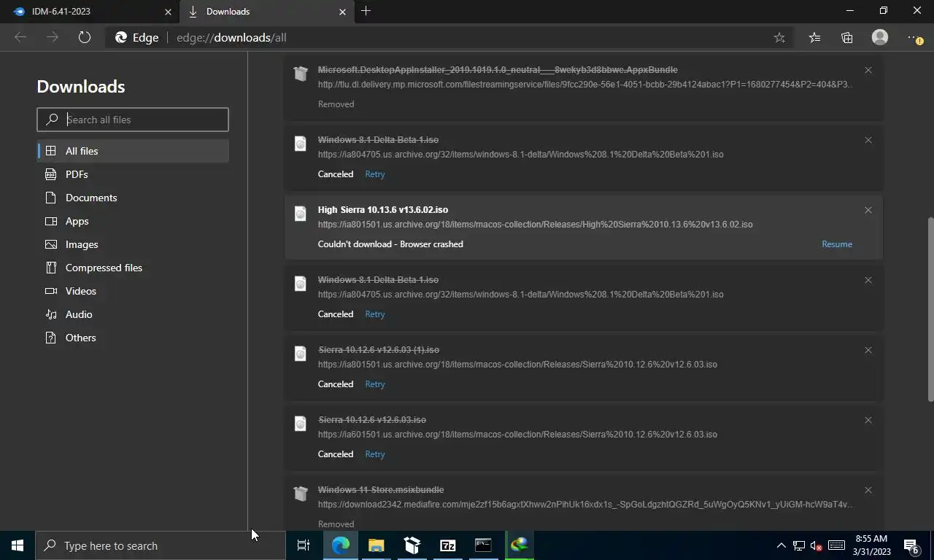Close the IDM-6.41-2023 tab
The width and height of the screenshot is (934, 560).
point(168,12)
